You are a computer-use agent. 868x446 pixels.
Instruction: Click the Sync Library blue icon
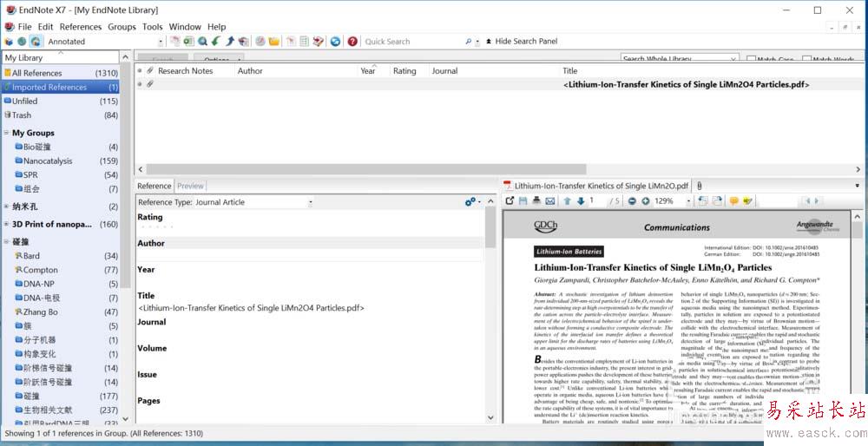click(x=335, y=42)
